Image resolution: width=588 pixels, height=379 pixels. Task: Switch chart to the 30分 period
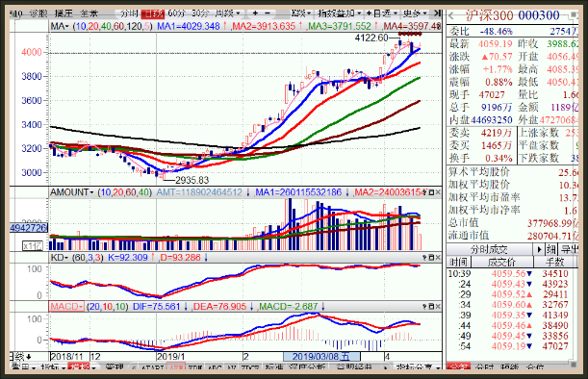pyautogui.click(x=200, y=13)
